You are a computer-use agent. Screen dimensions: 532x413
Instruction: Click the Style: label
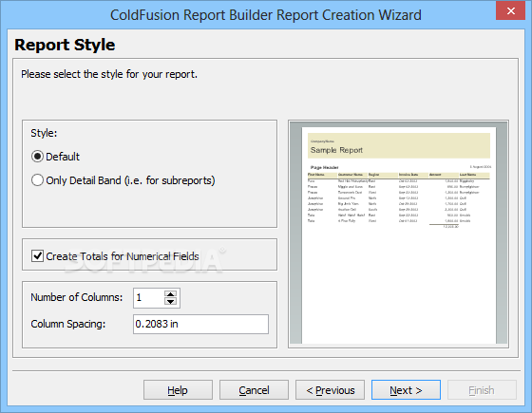pyautogui.click(x=44, y=133)
